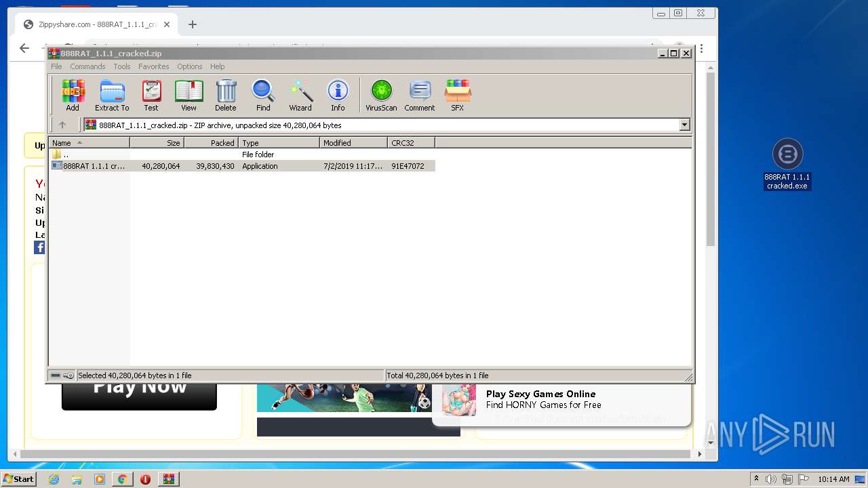This screenshot has width=868, height=488.
Task: Click the packed size 39,830,430 cell
Action: point(215,166)
